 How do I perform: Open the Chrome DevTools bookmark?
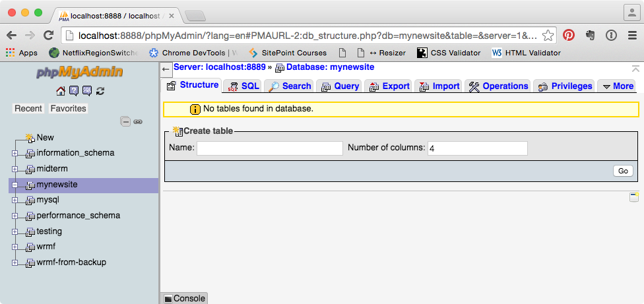click(193, 53)
